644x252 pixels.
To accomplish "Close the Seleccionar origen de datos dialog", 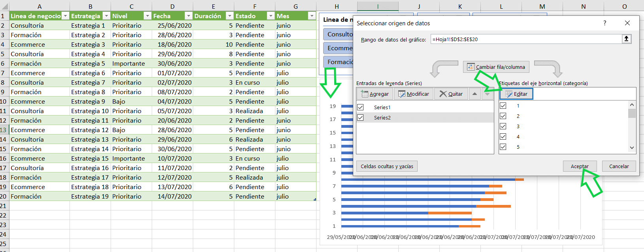I will 627,23.
